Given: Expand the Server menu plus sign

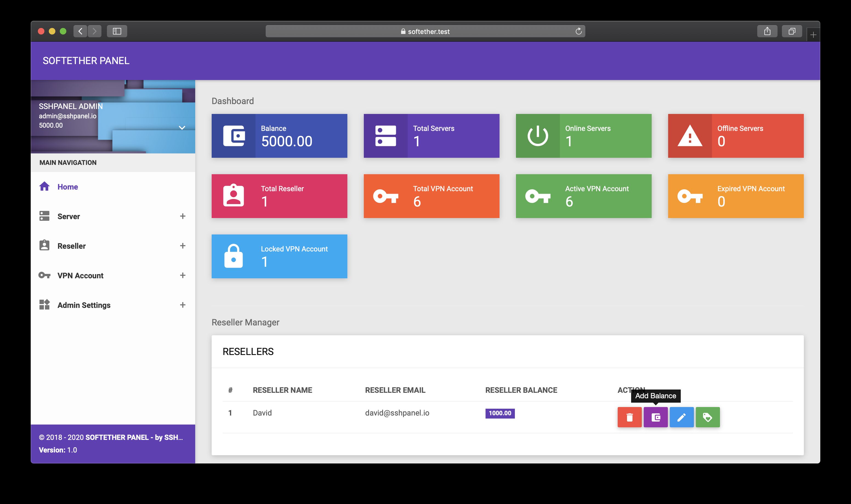Looking at the screenshot, I should [x=183, y=216].
